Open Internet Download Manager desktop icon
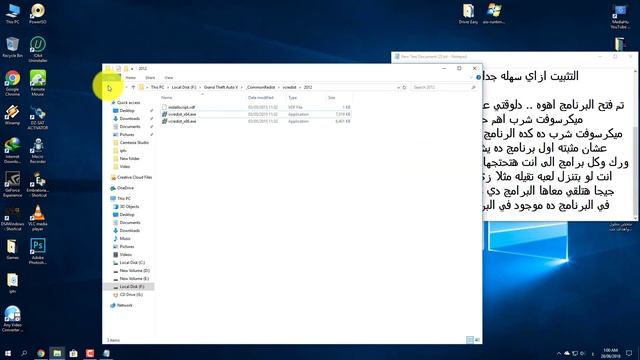Image resolution: width=640 pixels, height=360 pixels. point(13,151)
